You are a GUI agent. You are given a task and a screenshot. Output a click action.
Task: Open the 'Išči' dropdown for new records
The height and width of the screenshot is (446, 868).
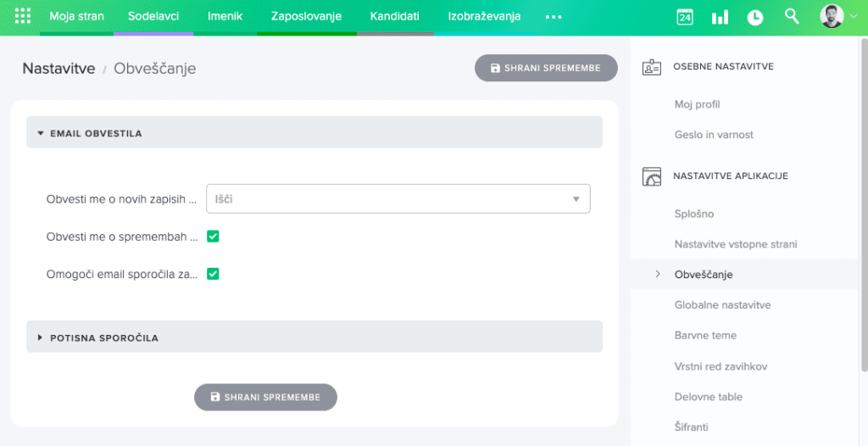coord(398,198)
